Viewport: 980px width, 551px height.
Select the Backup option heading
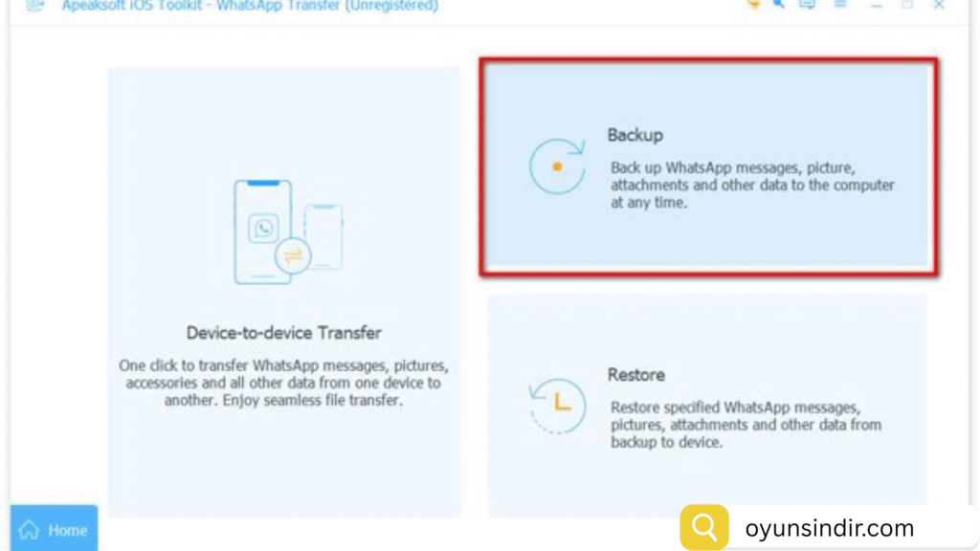(635, 135)
